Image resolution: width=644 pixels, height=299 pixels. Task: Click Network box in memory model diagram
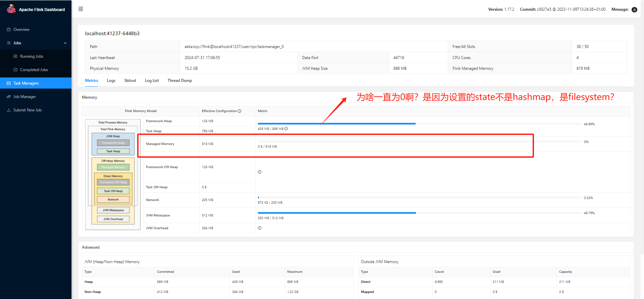[x=113, y=199]
